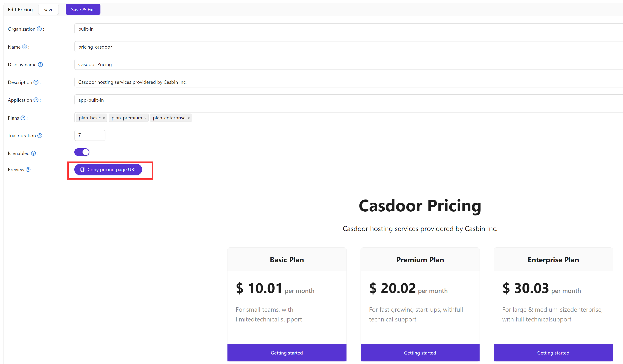Click the Plans help icon
Screen dimensions: 623x364
point(23,118)
